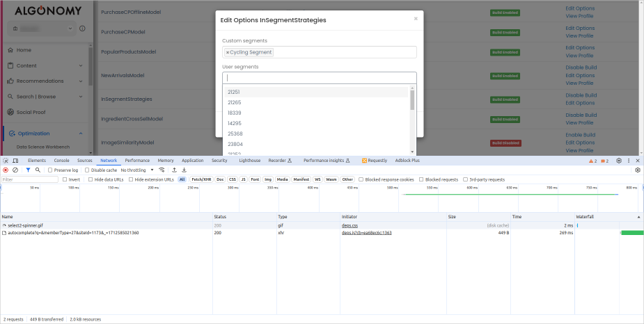Click the inspect element picker icon

click(x=6, y=161)
